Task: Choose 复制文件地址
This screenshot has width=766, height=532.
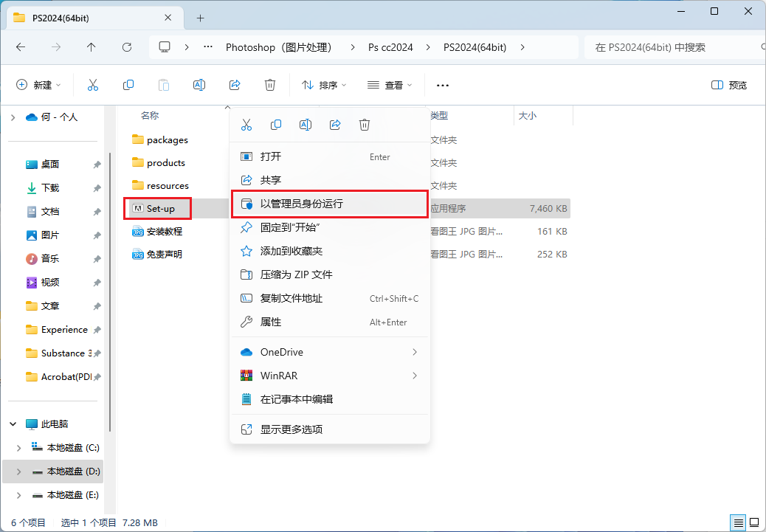Action: 330,299
